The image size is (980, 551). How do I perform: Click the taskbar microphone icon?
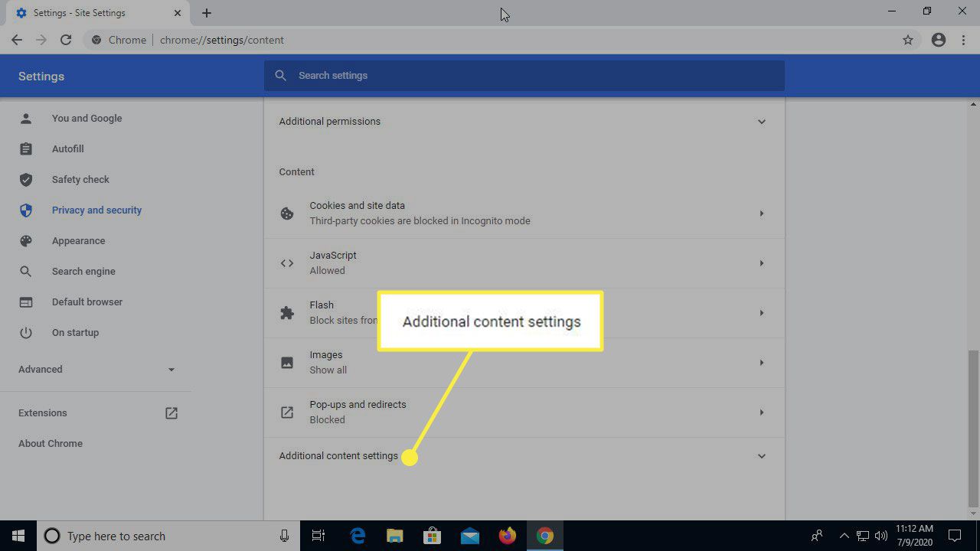284,536
